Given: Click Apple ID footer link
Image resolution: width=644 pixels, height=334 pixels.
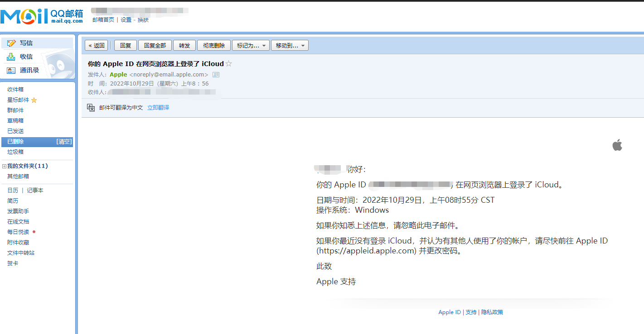Looking at the screenshot, I should pos(450,312).
